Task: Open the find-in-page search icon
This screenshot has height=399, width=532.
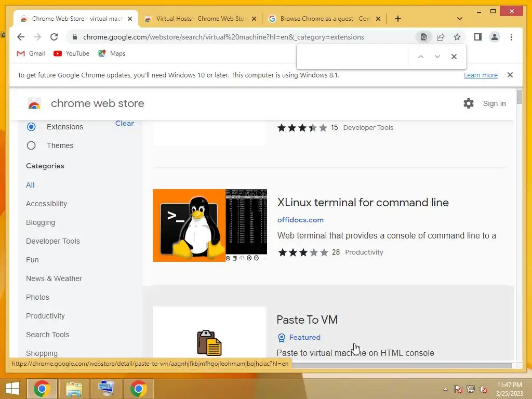Action: [x=424, y=37]
